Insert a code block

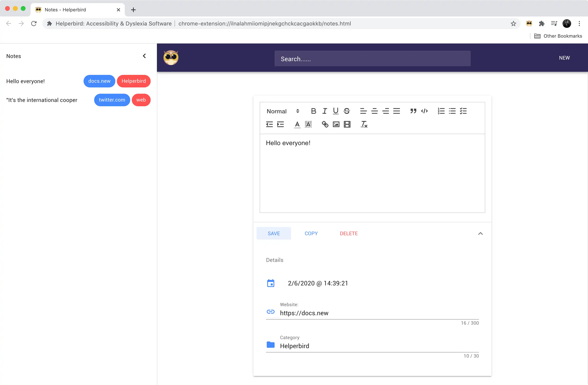pyautogui.click(x=424, y=111)
